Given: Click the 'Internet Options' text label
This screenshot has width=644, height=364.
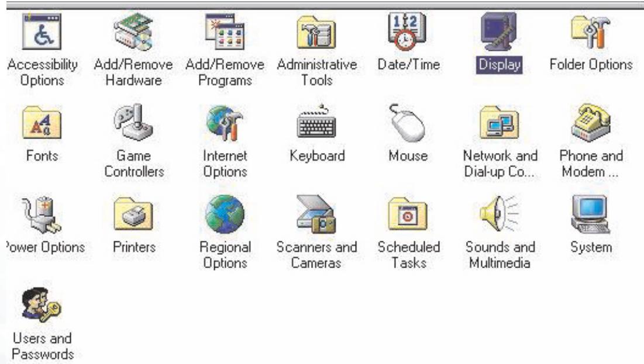Looking at the screenshot, I should (x=225, y=164).
